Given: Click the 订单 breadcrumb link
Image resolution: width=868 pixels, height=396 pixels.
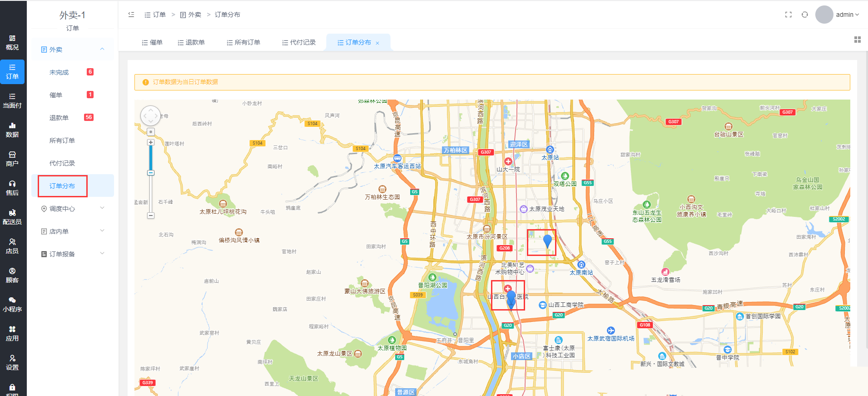Looking at the screenshot, I should pyautogui.click(x=155, y=15).
